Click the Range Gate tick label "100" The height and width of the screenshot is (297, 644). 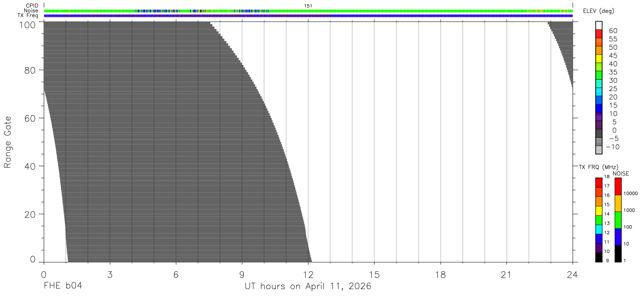28,24
